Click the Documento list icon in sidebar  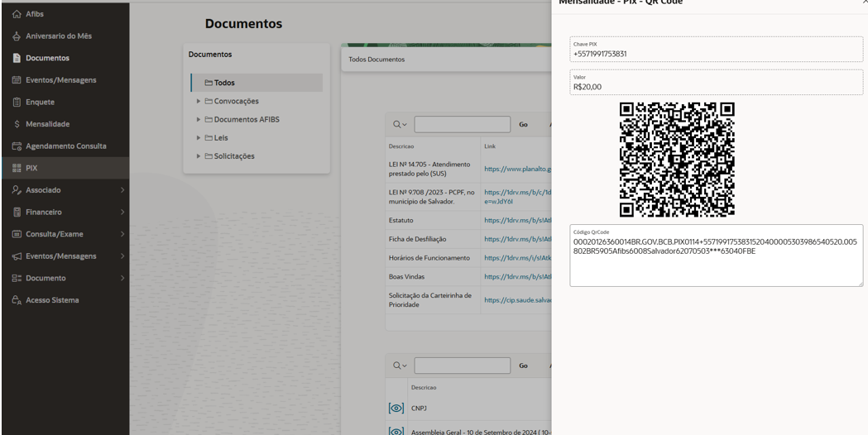[x=17, y=279]
